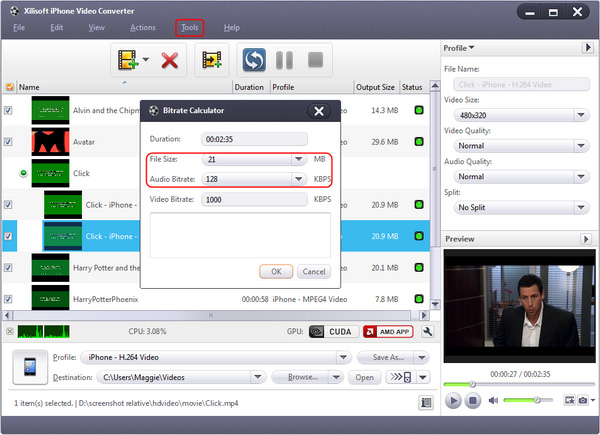600x435 pixels.
Task: Click the Avatar video thumbnail
Action: coord(51,142)
